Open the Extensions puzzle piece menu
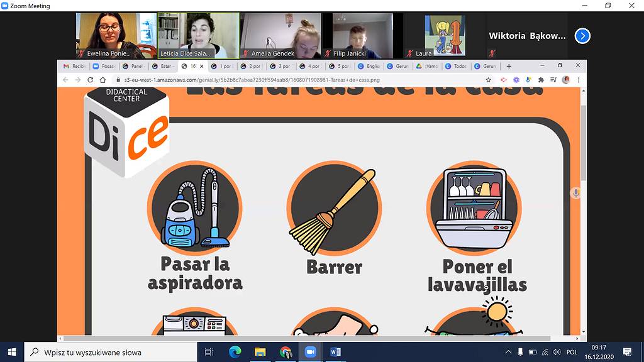 [541, 80]
